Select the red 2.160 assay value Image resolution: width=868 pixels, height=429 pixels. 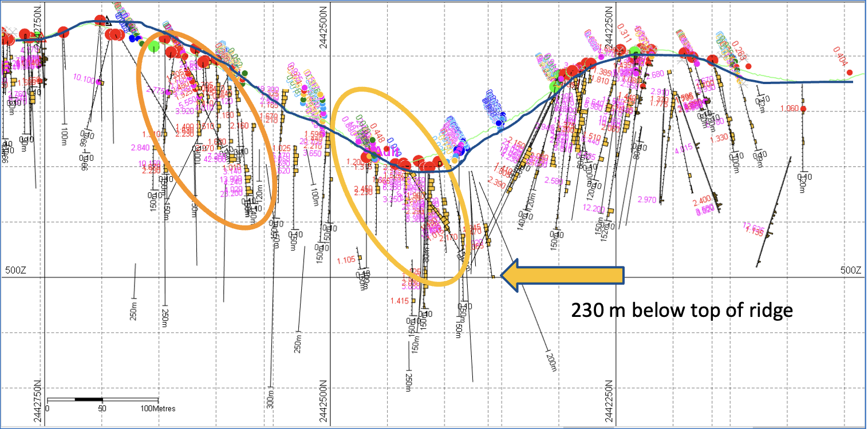pyautogui.click(x=239, y=126)
